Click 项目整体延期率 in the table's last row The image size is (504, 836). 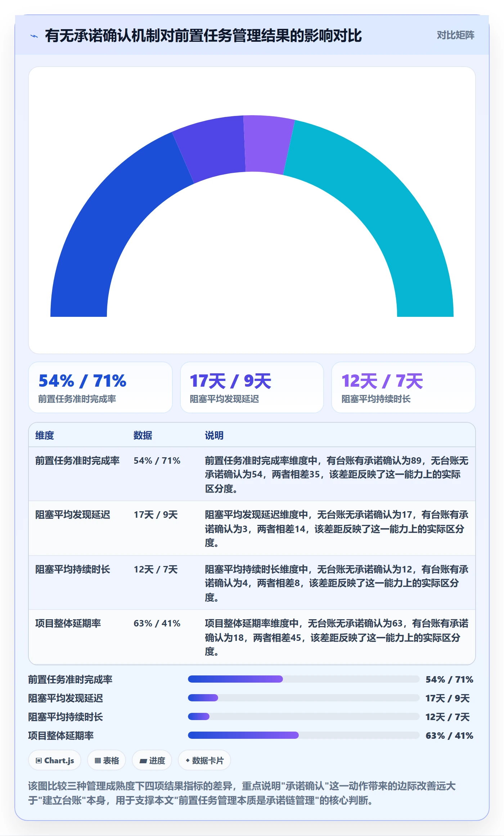coord(68,623)
